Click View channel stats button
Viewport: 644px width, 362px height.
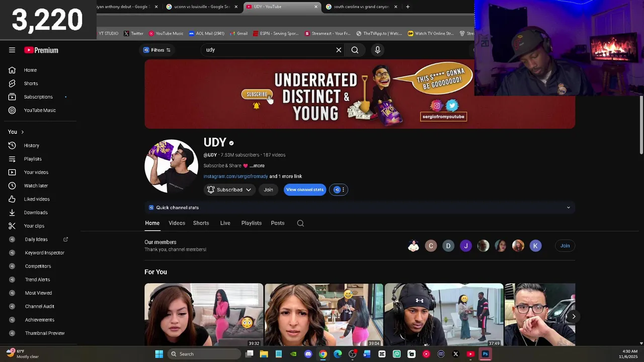click(305, 190)
